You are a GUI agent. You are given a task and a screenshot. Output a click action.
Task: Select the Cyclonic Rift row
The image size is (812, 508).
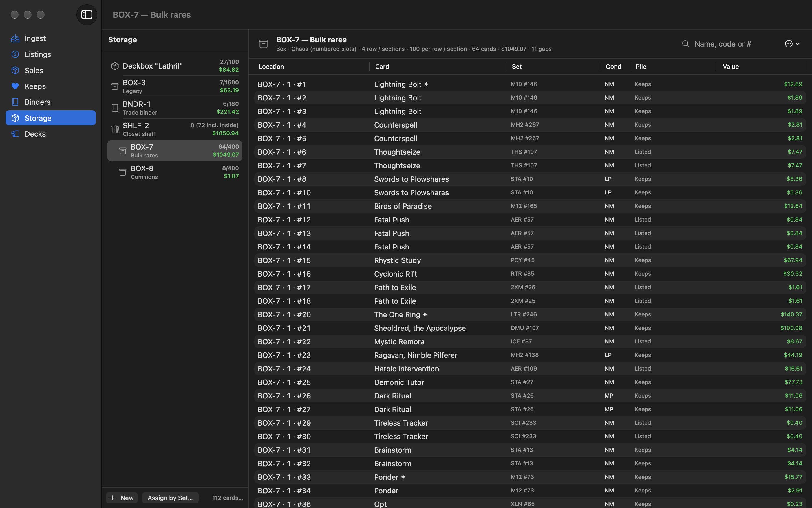pos(530,274)
